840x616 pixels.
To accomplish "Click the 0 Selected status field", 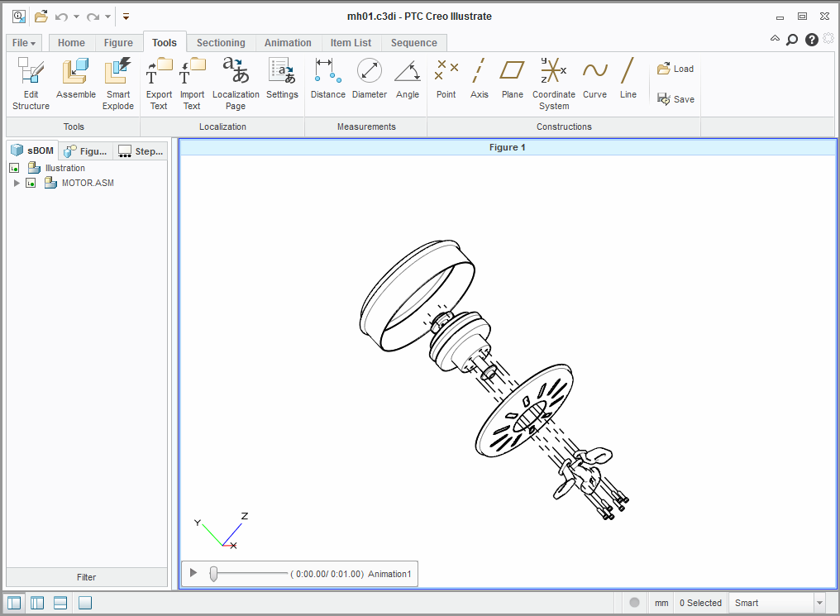I will pyautogui.click(x=700, y=603).
